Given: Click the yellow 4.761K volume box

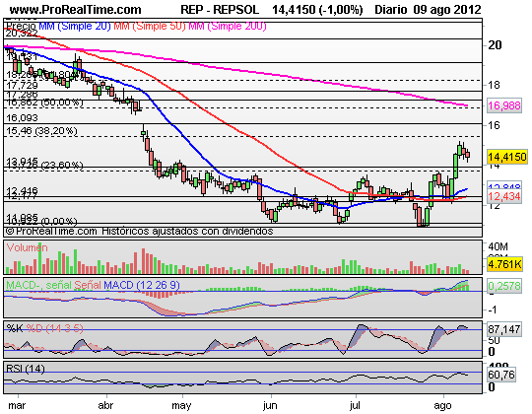Looking at the screenshot, I should click(504, 263).
